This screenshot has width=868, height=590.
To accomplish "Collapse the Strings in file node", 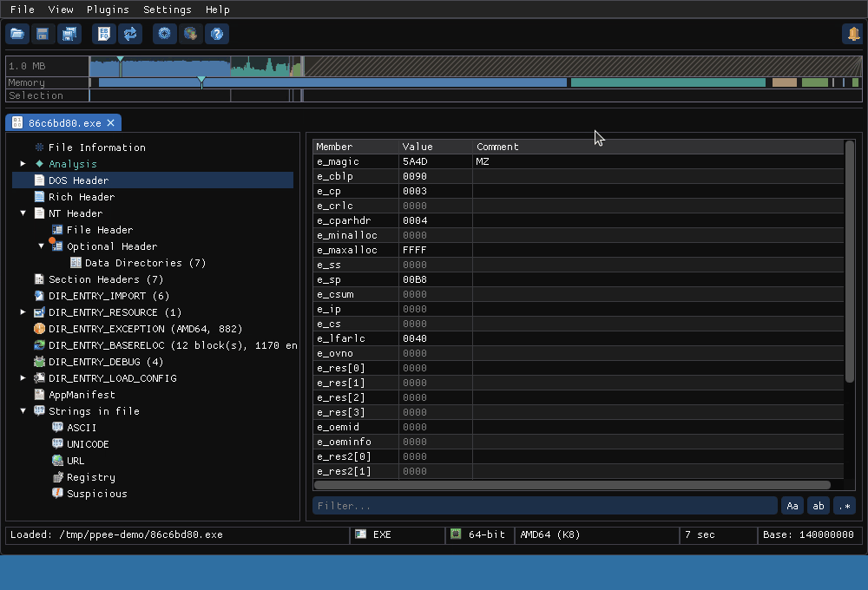I will pyautogui.click(x=23, y=411).
